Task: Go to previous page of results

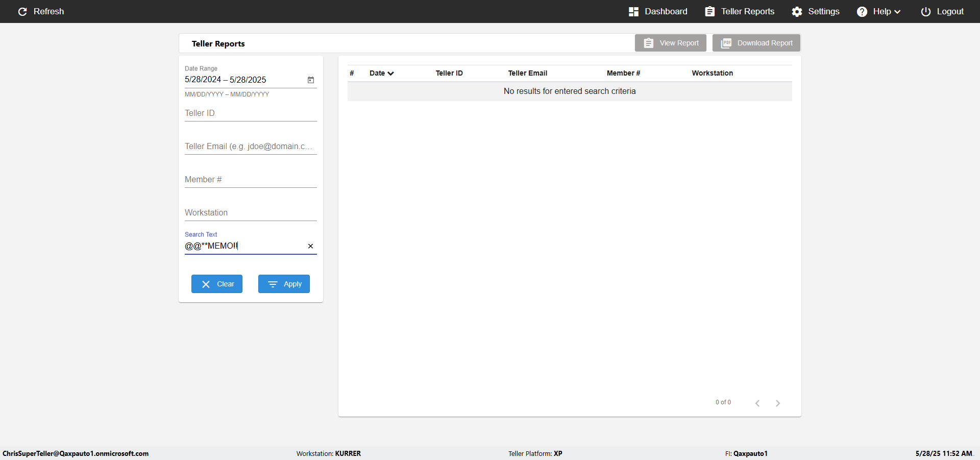Action: 757,403
